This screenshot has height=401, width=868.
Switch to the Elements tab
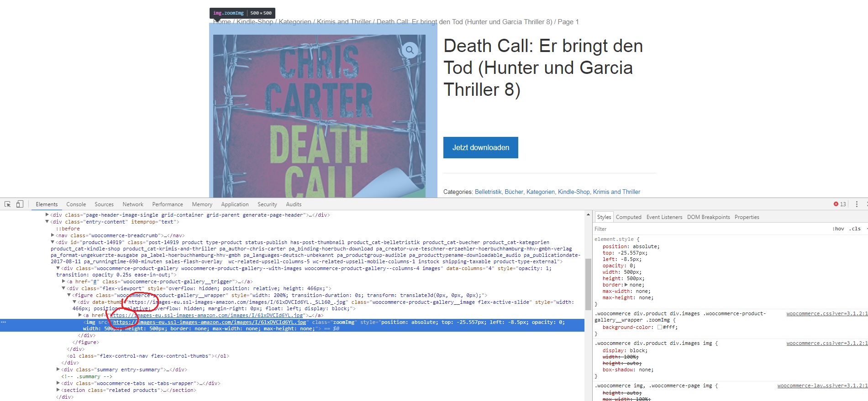click(47, 204)
